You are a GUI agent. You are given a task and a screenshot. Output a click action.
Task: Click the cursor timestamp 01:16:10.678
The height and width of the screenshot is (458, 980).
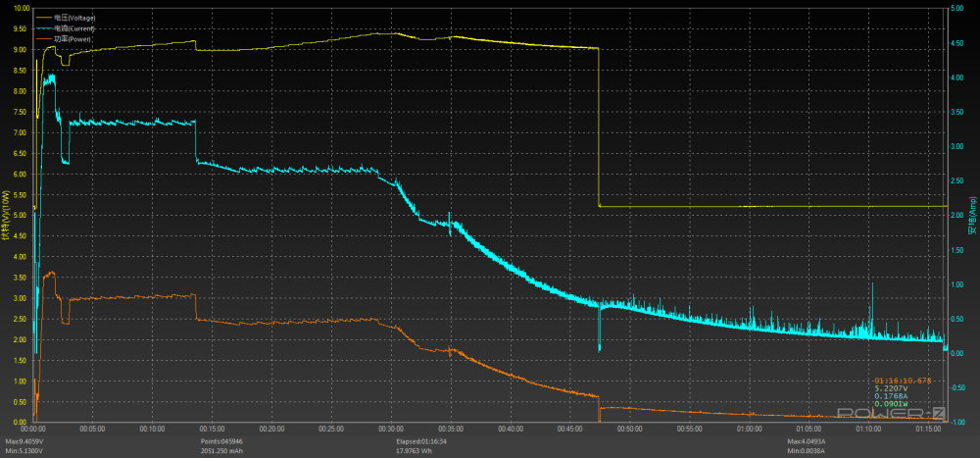903,380
